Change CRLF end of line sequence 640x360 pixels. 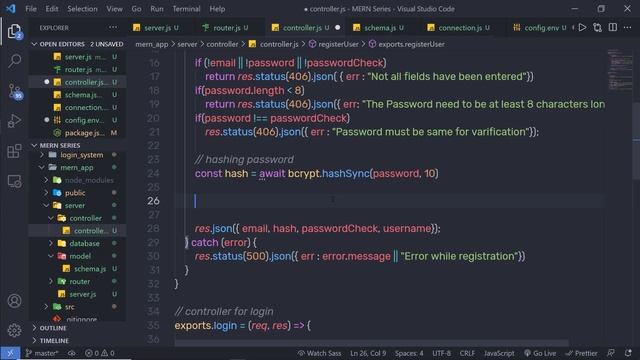click(x=467, y=353)
